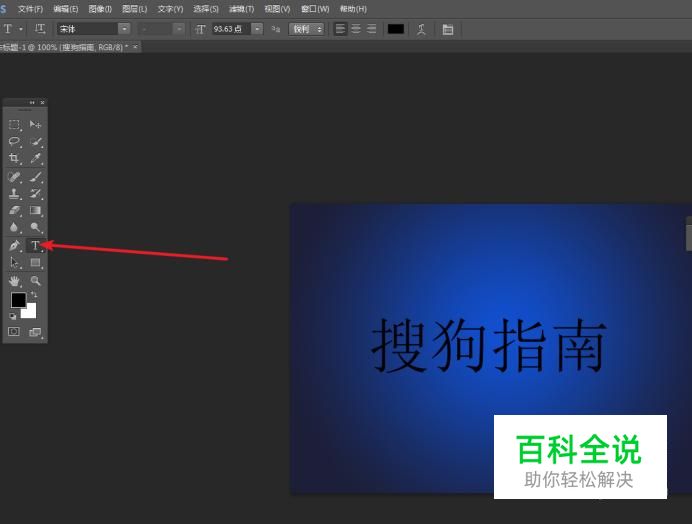Click the font family field showing 宋体
This screenshot has width=692, height=524.
(88, 29)
